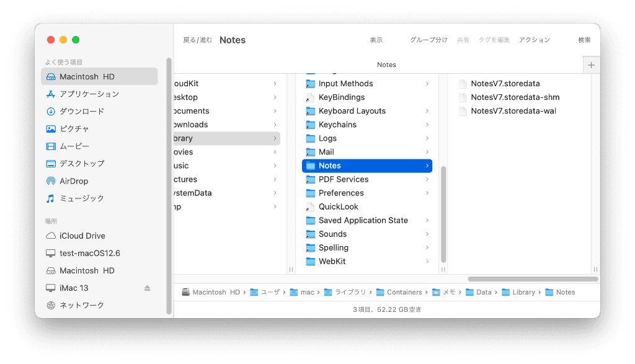Select the ownloads row in left column

click(227, 125)
